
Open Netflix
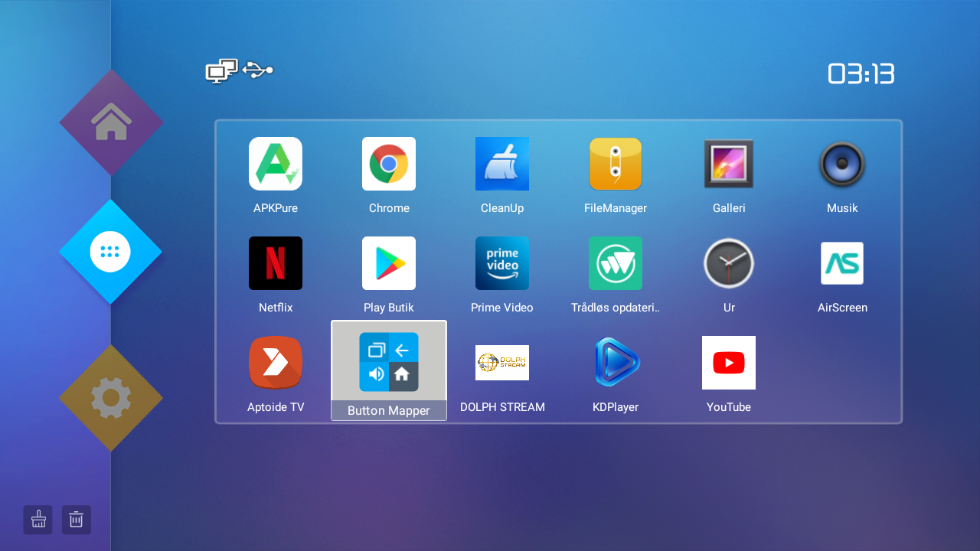coord(276,263)
